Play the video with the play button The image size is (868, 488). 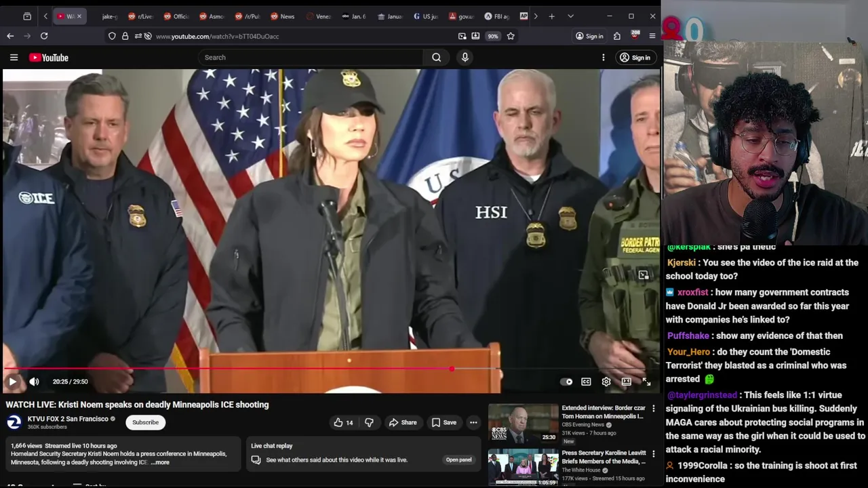click(x=12, y=382)
